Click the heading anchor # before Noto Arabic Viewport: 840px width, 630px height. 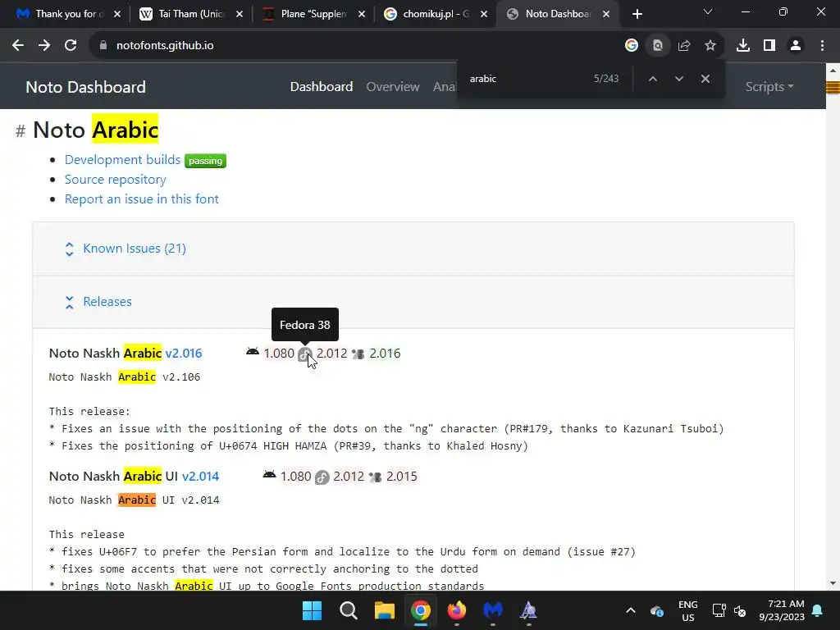21,130
